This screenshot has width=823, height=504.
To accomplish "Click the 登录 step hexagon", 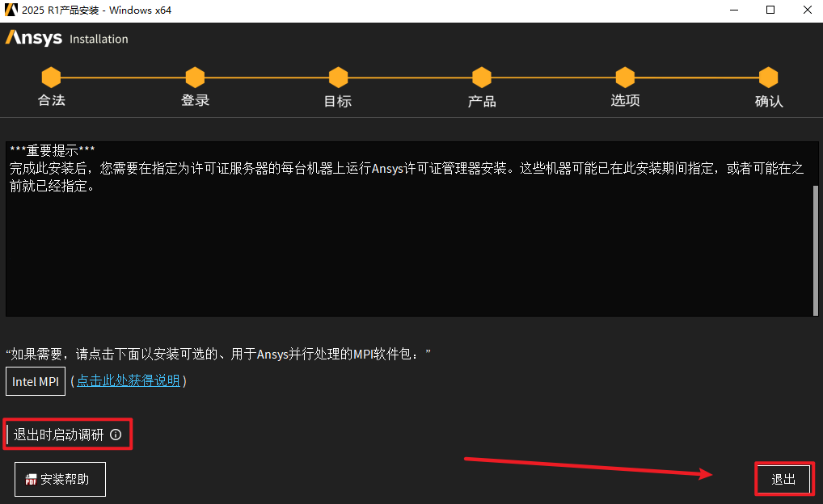I will click(196, 77).
